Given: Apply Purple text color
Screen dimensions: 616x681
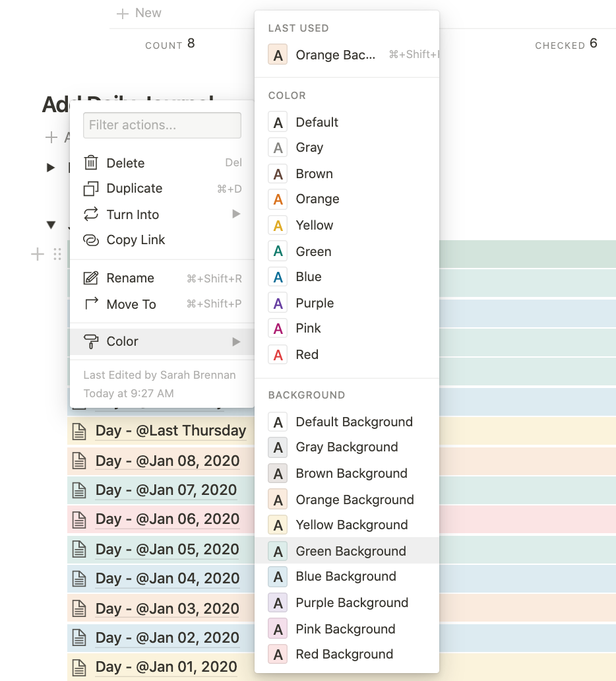Looking at the screenshot, I should 347,303.
